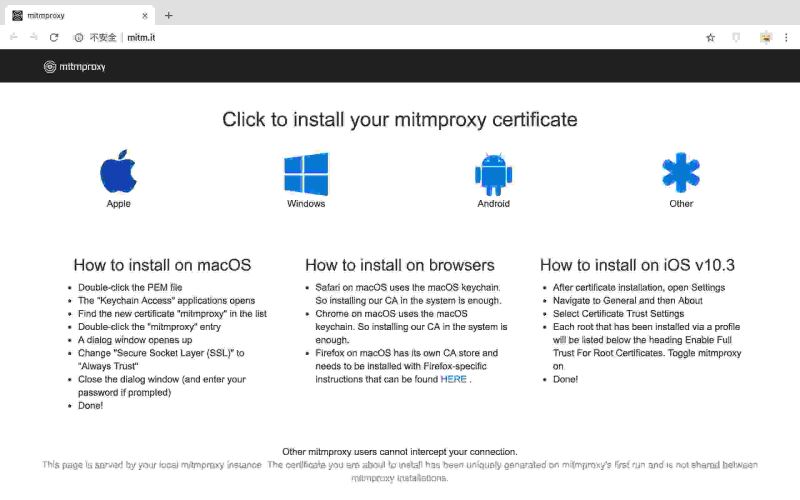The image size is (800, 500).
Task: Click the profile avatar icon in the toolbar
Action: point(765,37)
